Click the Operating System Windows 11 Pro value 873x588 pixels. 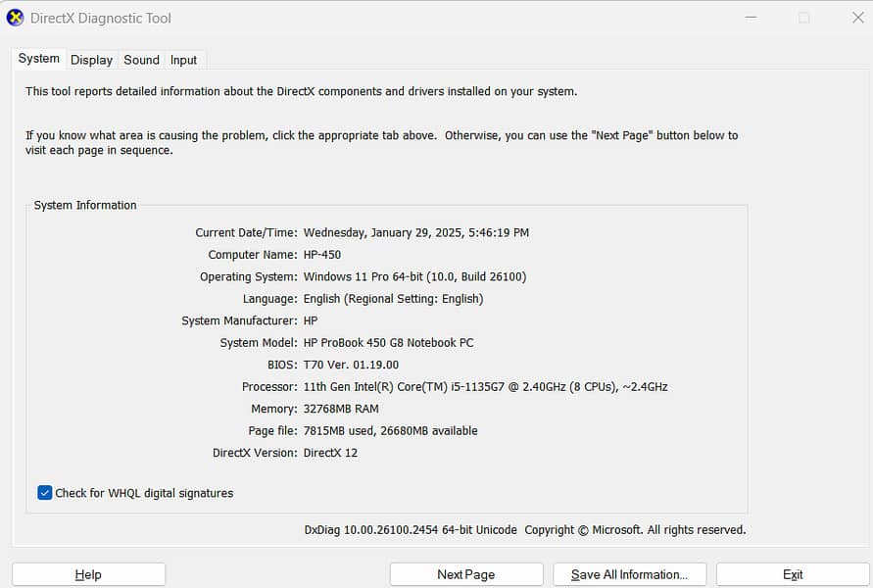pyautogui.click(x=414, y=276)
